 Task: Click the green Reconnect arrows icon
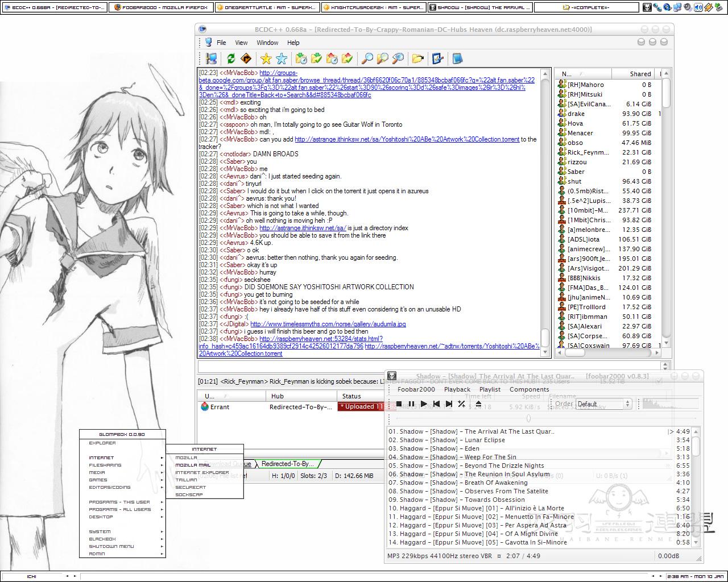click(x=231, y=58)
